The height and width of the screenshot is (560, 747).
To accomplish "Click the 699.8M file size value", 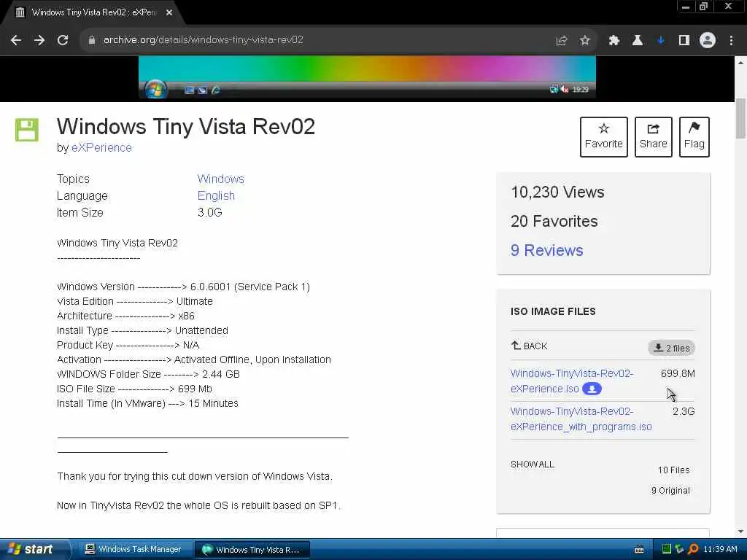I will pyautogui.click(x=678, y=374).
